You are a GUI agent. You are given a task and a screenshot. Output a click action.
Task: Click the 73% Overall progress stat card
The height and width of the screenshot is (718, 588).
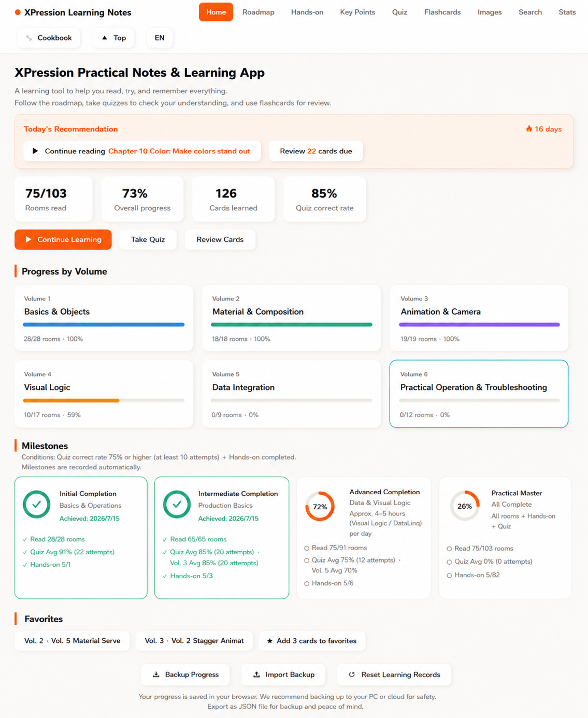point(142,199)
